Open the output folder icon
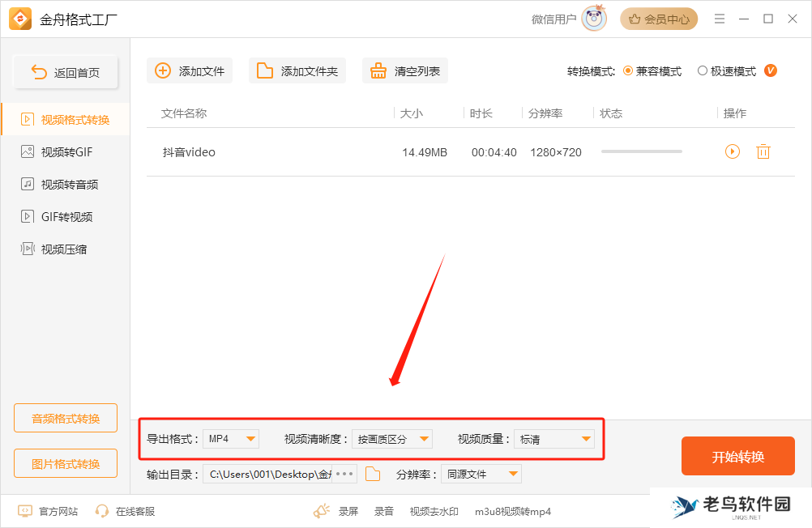This screenshot has width=812, height=528. 373,474
